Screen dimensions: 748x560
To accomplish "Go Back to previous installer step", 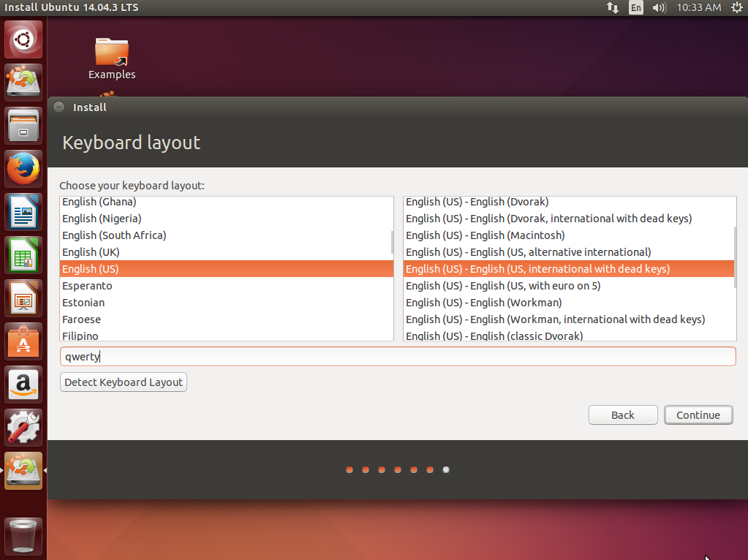I will tap(623, 415).
